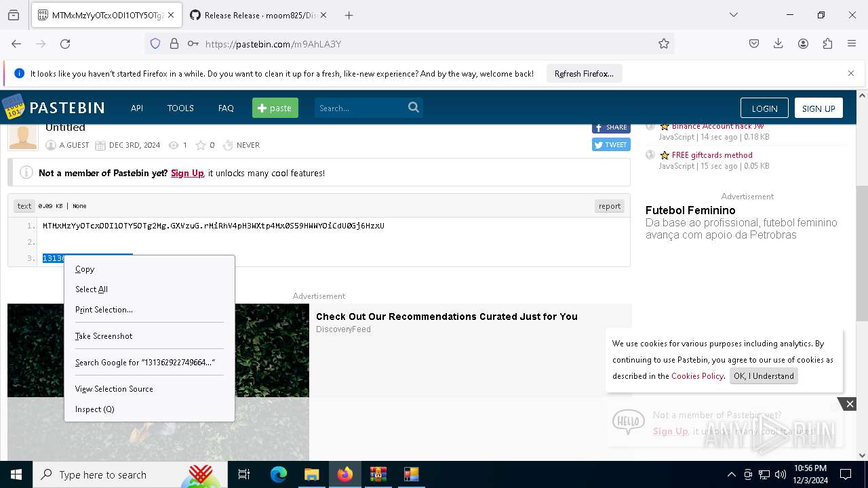Open the downloads arrow icon
Screen dimensions: 868x488
pos(778,43)
